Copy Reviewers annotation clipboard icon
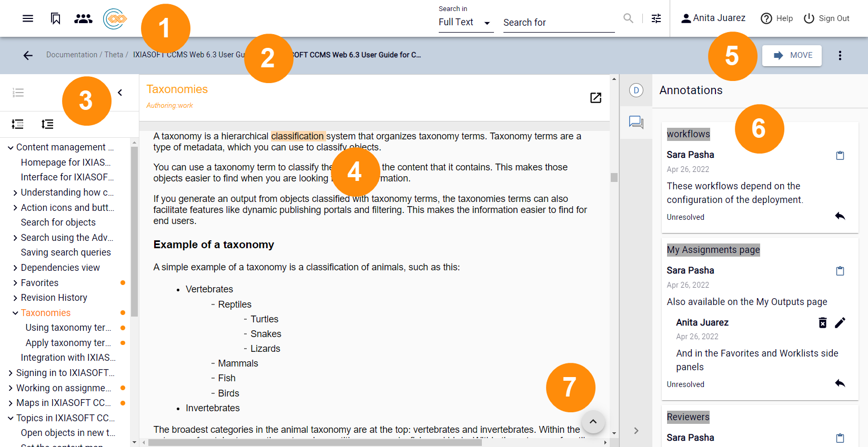Image resolution: width=868 pixels, height=447 pixels. (840, 438)
